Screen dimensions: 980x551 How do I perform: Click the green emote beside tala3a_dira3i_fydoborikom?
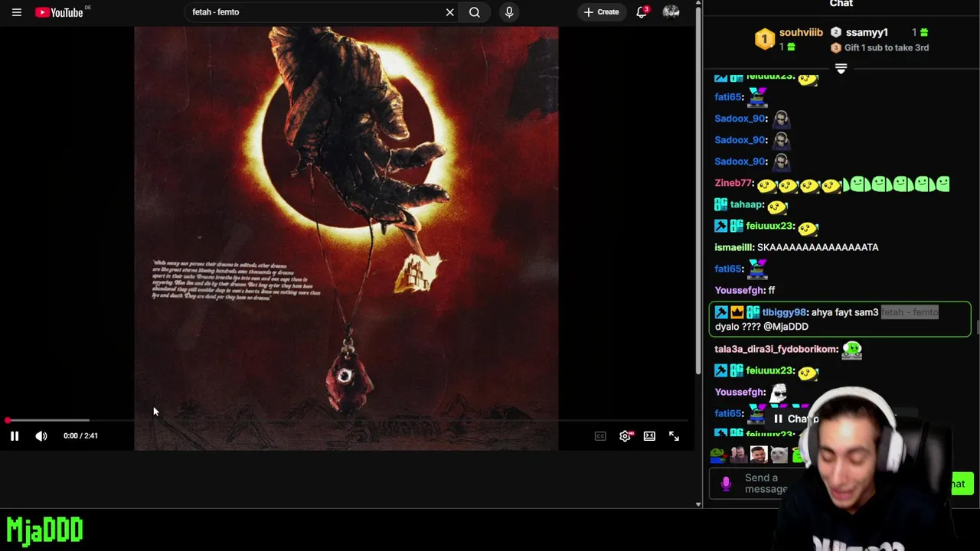coord(851,349)
